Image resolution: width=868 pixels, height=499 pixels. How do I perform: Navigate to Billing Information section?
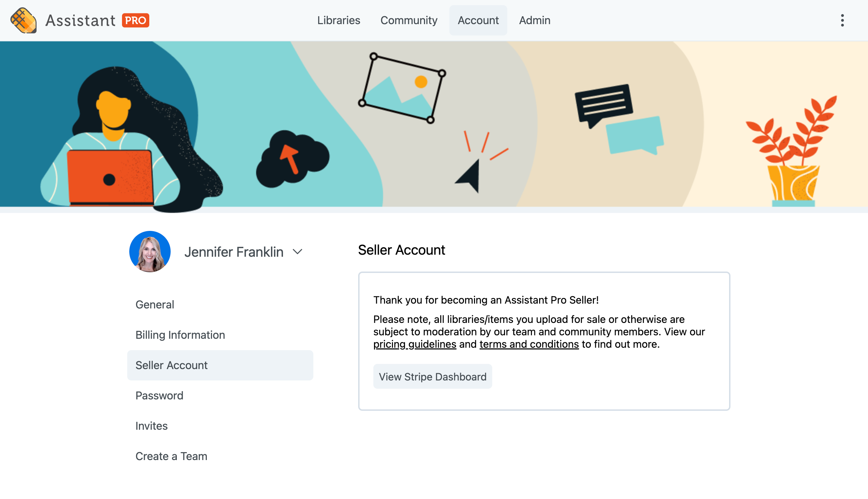click(x=180, y=335)
